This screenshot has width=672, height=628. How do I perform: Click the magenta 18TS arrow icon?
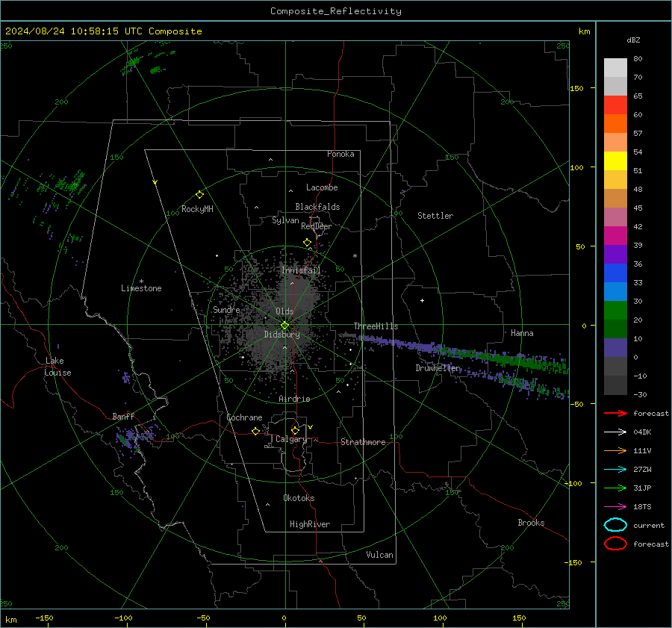coord(615,507)
